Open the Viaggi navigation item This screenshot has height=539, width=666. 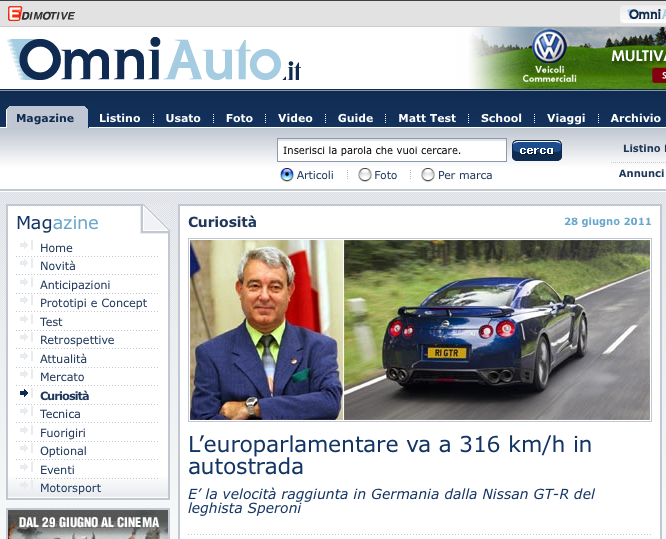566,118
